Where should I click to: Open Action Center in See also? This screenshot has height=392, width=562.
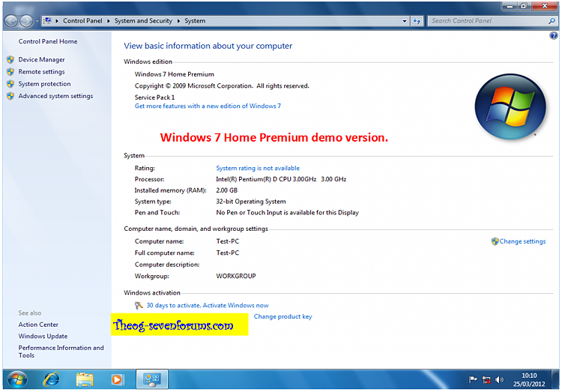pyautogui.click(x=38, y=325)
